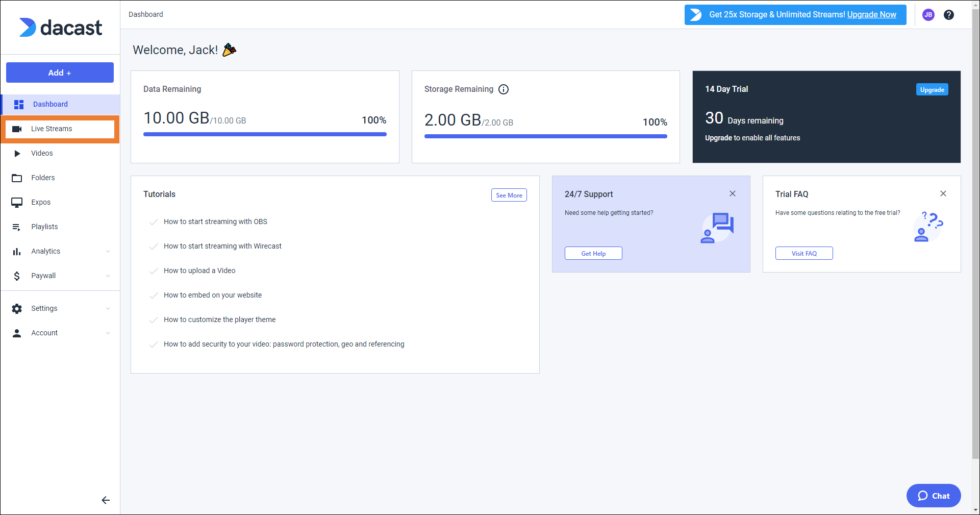Check off How to upload a Video

pyautogui.click(x=153, y=271)
